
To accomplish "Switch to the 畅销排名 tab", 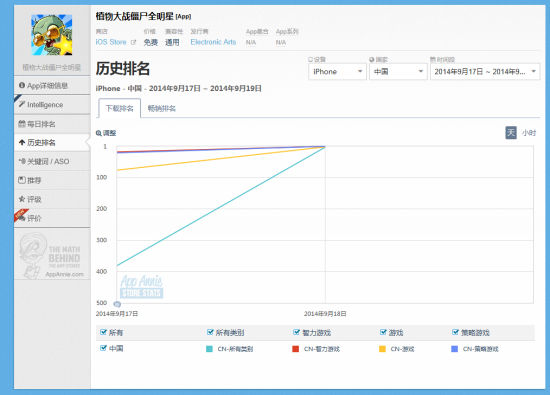I will pyautogui.click(x=162, y=108).
